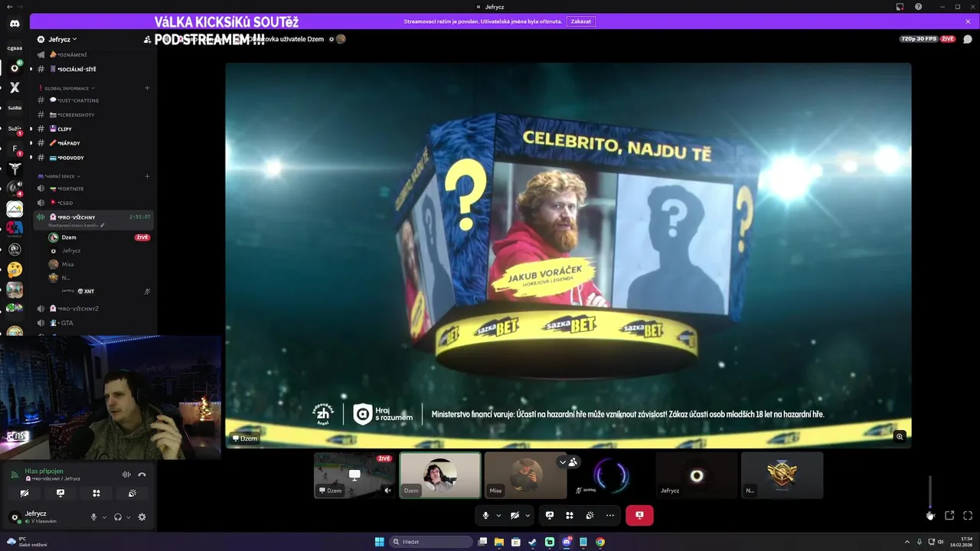Mute microphone in call controls
The width and height of the screenshot is (980, 551).
485,516
